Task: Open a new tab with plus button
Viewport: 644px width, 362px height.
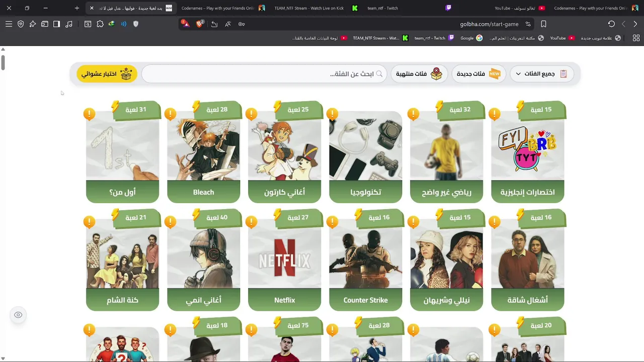Action: click(x=76, y=8)
